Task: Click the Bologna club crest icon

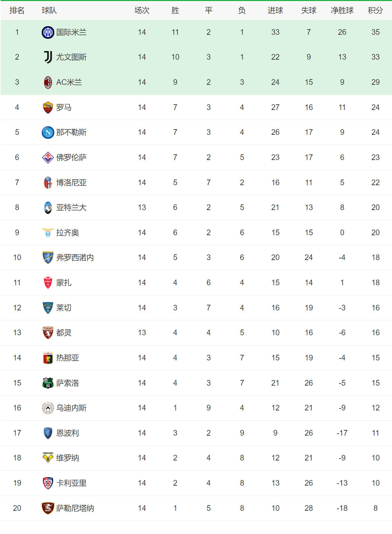Action: [x=48, y=183]
